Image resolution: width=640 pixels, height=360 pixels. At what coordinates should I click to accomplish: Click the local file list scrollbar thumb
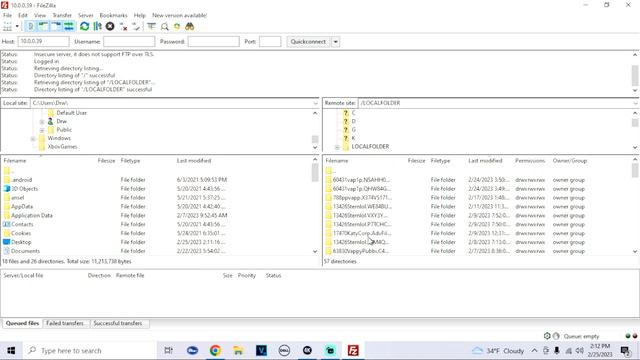pyautogui.click(x=315, y=172)
